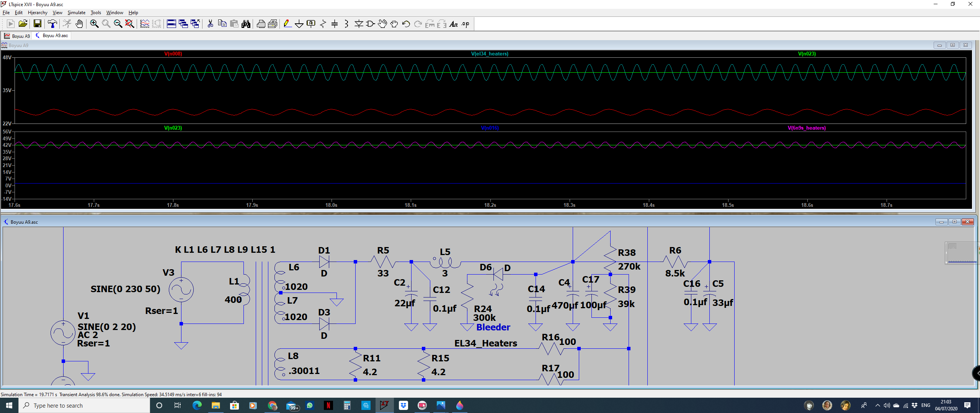980x413 pixels.
Task: Open Netflix from the taskbar
Action: pos(328,405)
